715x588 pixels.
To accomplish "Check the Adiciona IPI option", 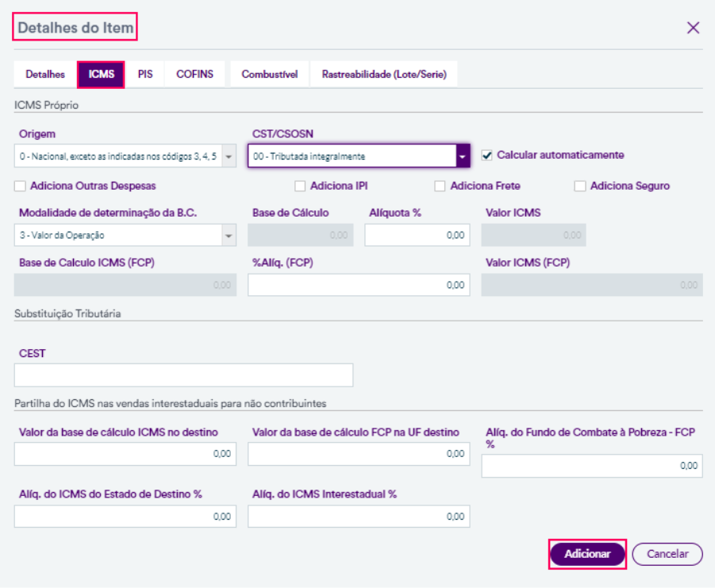I will point(300,186).
